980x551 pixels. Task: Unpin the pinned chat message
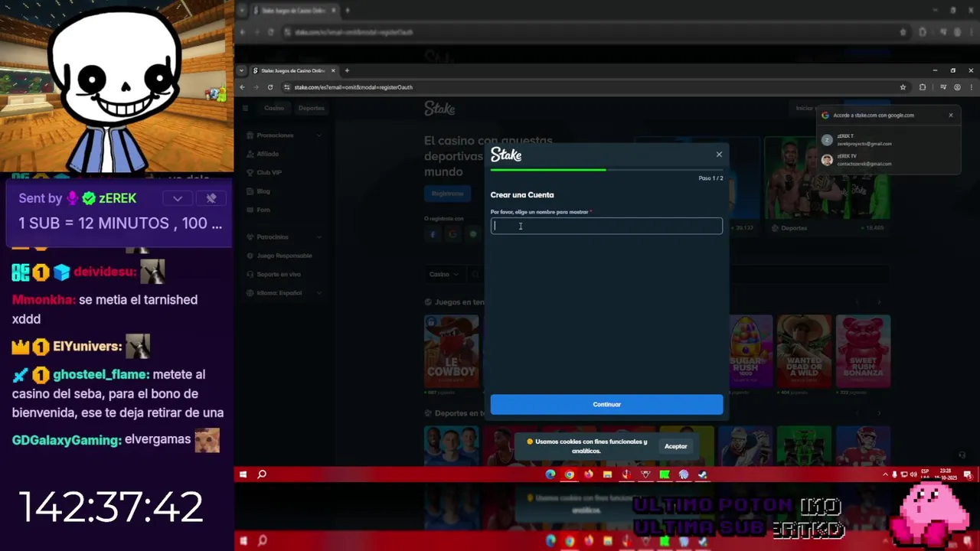click(x=211, y=198)
